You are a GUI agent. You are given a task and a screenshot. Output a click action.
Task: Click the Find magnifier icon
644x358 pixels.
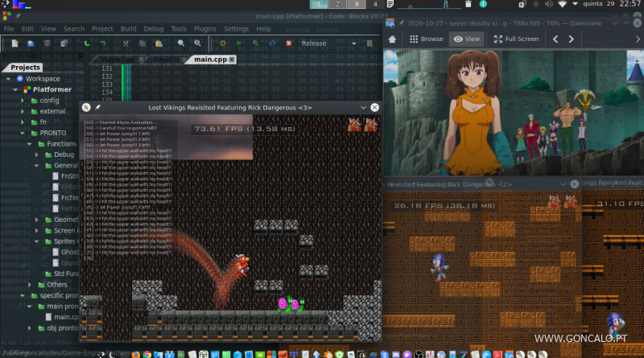181,43
